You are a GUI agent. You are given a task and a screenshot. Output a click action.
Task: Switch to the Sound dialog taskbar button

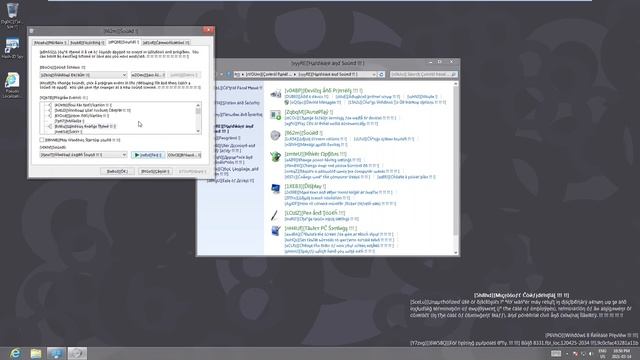coord(77,353)
